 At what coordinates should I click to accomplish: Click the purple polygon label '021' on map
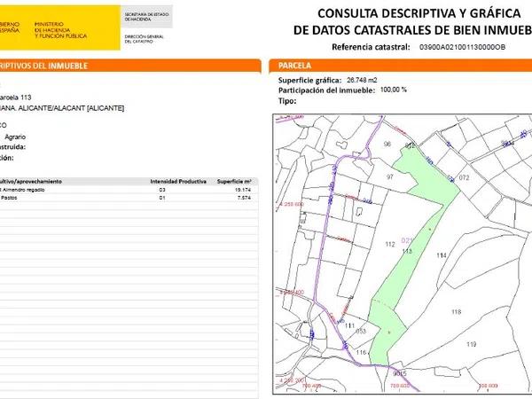[406, 240]
